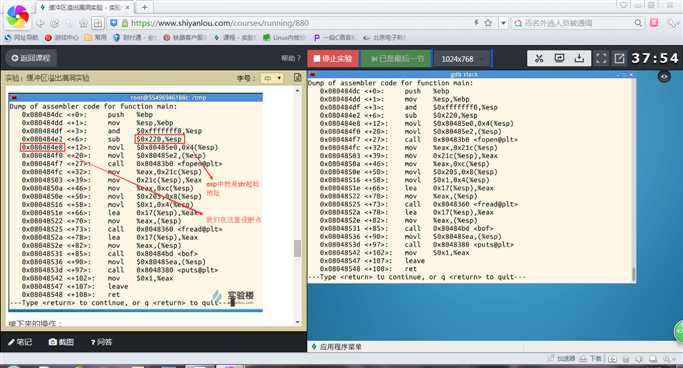Open the browser home page icon

coord(83,23)
